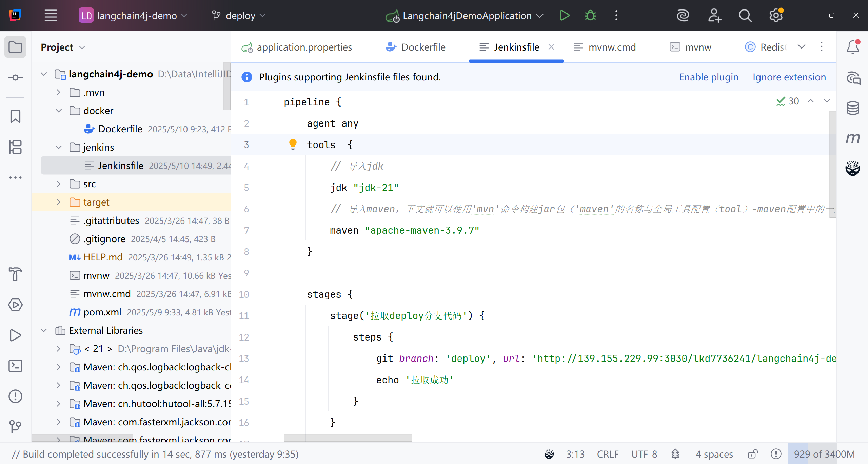This screenshot has height=464, width=868.
Task: Open the Git tool window icon
Action: [15, 426]
